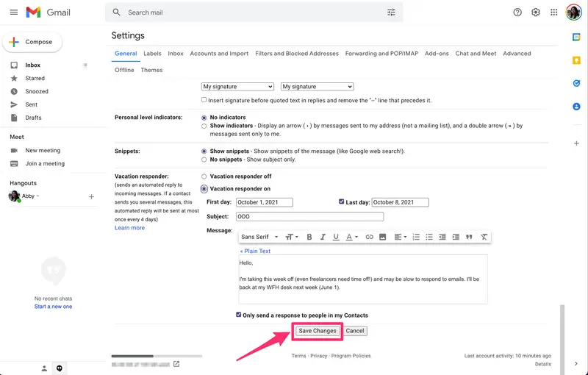The width and height of the screenshot is (588, 375).
Task: Click the search magnifier icon
Action: [x=117, y=12]
